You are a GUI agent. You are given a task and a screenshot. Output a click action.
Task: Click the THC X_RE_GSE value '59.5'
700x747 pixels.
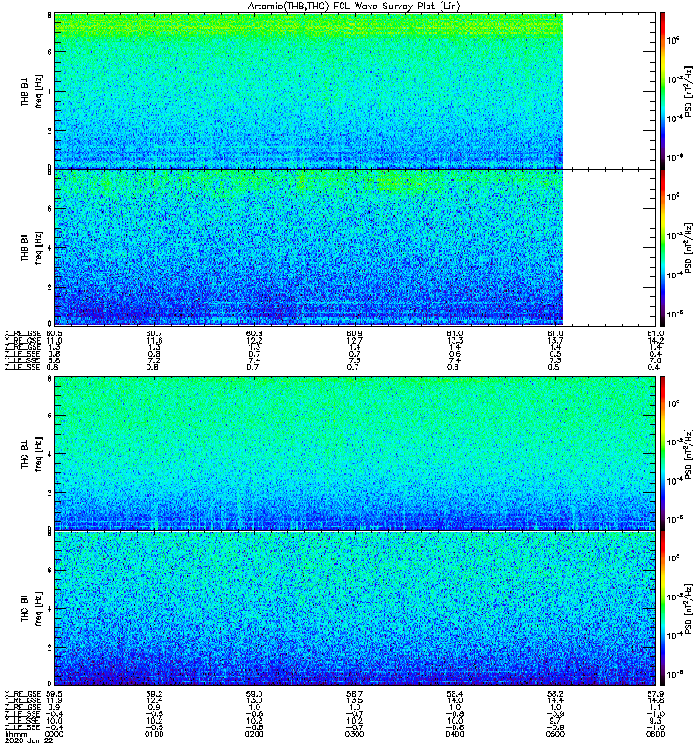54,694
